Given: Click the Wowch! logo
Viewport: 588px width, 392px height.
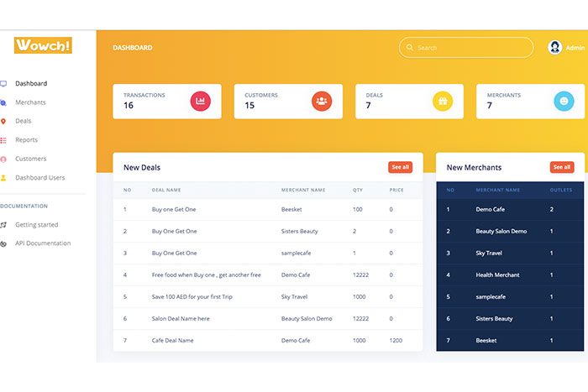Looking at the screenshot, I should pos(43,45).
